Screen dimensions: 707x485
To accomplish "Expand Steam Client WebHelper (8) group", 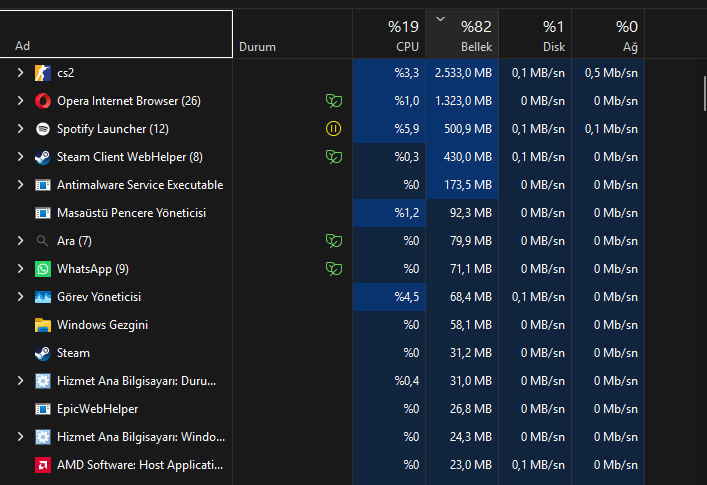I will click(x=20, y=156).
